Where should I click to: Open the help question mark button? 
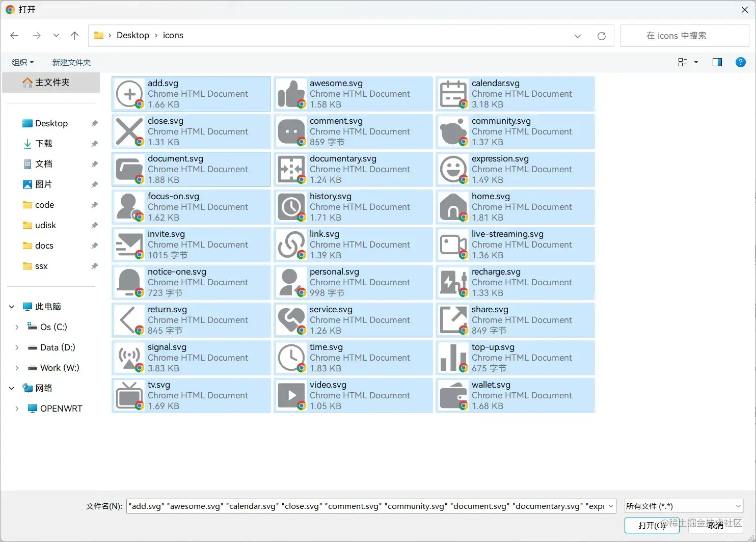coord(741,62)
